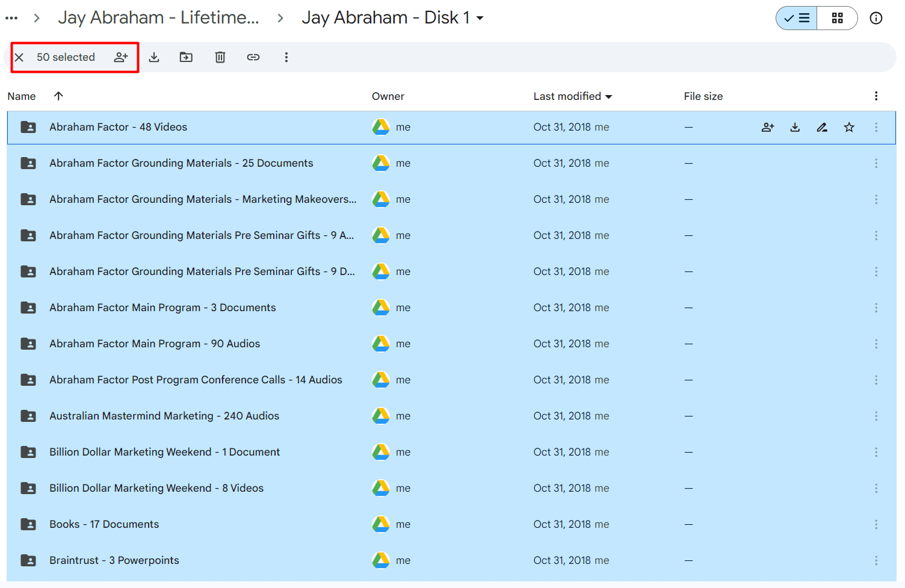The width and height of the screenshot is (905, 588).
Task: Select Grounding Materials - Marketing Makeovers folder
Action: (451, 199)
